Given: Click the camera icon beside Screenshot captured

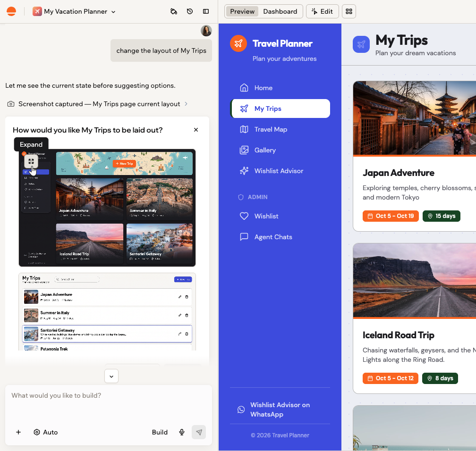Looking at the screenshot, I should click(x=10, y=104).
